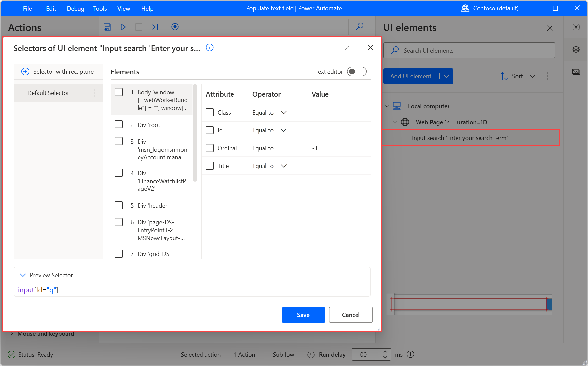Check the Ordinal attribute checkbox
Viewport: 588px width, 366px height.
210,148
